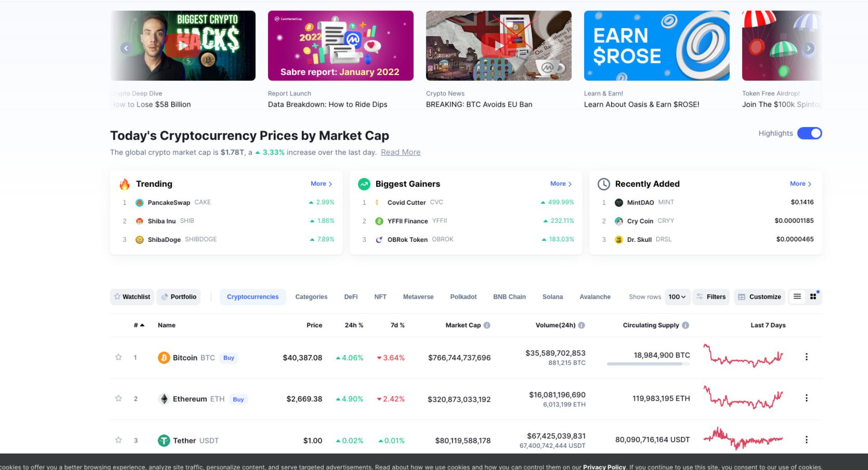
Task: Click the Trending flame icon
Action: coord(124,184)
